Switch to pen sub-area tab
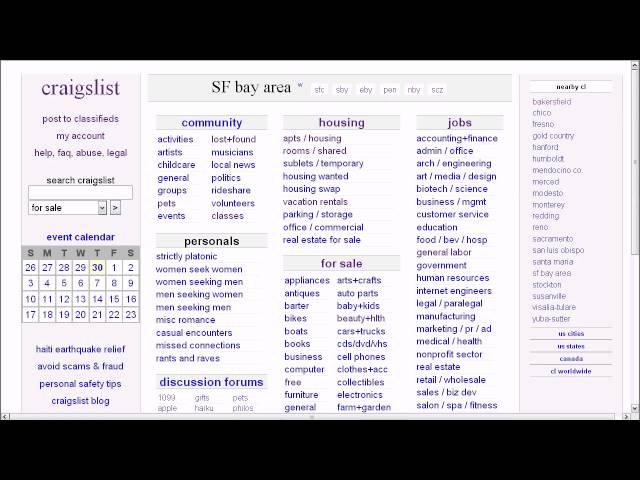Viewport: 640px width, 480px height. click(x=390, y=90)
